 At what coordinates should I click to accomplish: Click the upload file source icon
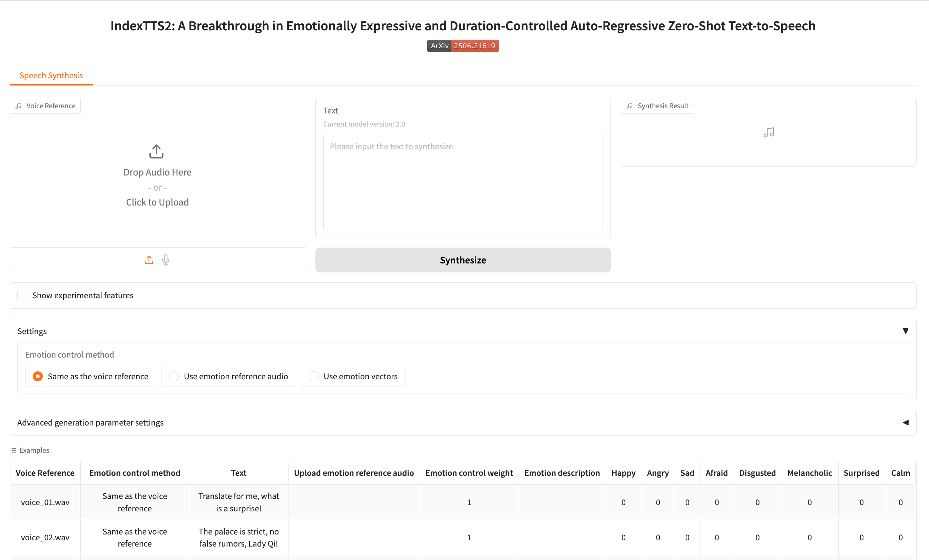point(149,260)
